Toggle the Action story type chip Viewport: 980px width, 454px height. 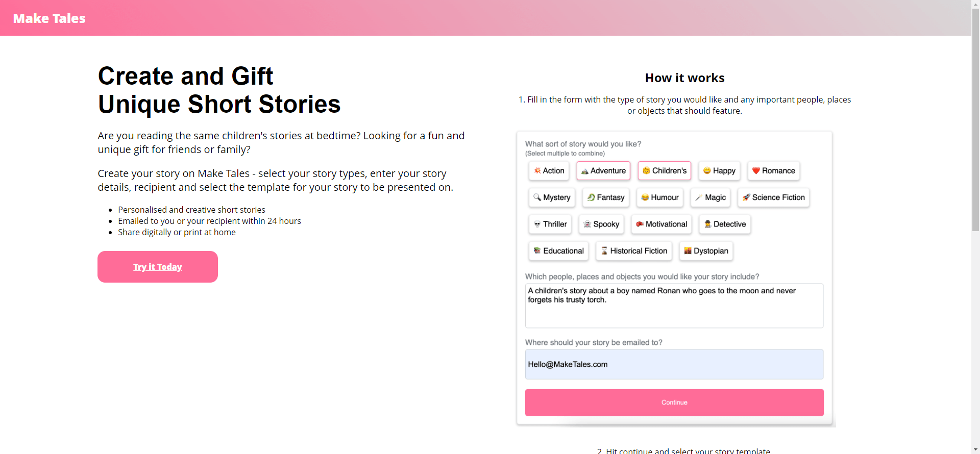(x=549, y=171)
